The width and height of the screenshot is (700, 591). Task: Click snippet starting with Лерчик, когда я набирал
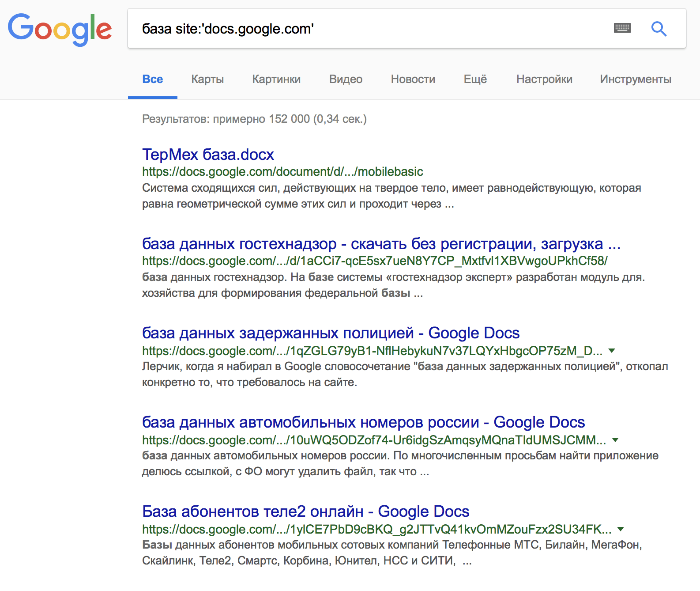[405, 374]
